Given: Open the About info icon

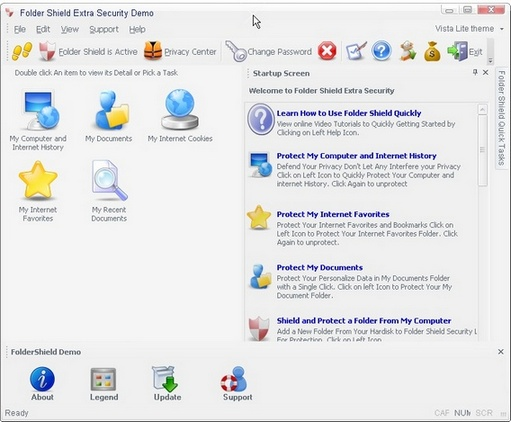Looking at the screenshot, I should [x=42, y=379].
